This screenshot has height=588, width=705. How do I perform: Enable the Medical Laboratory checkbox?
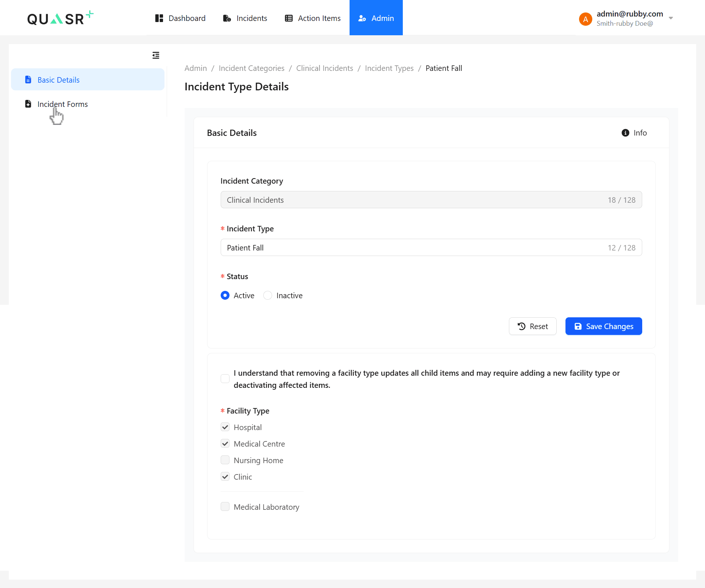point(225,507)
